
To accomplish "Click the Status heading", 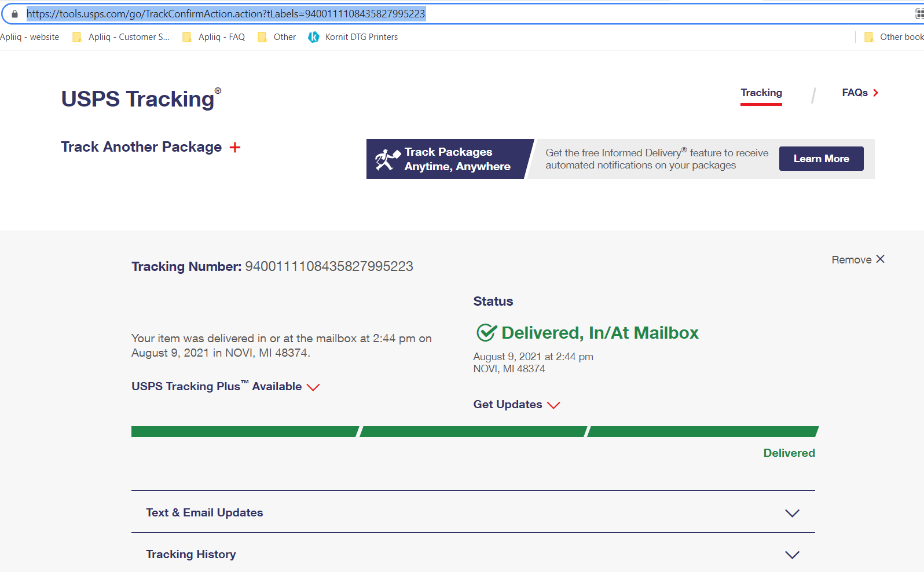I will [x=493, y=301].
